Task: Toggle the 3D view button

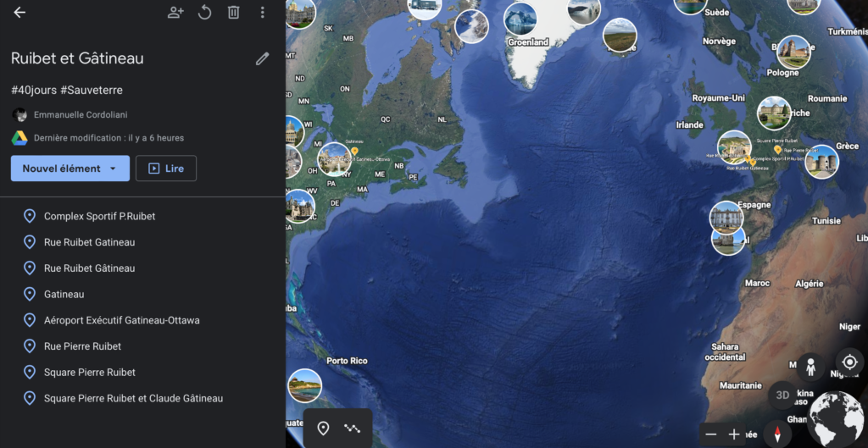Action: click(x=782, y=395)
